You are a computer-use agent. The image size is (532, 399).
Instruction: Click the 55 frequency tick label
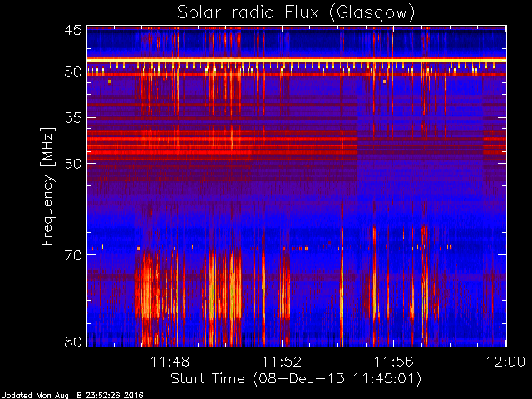click(73, 118)
